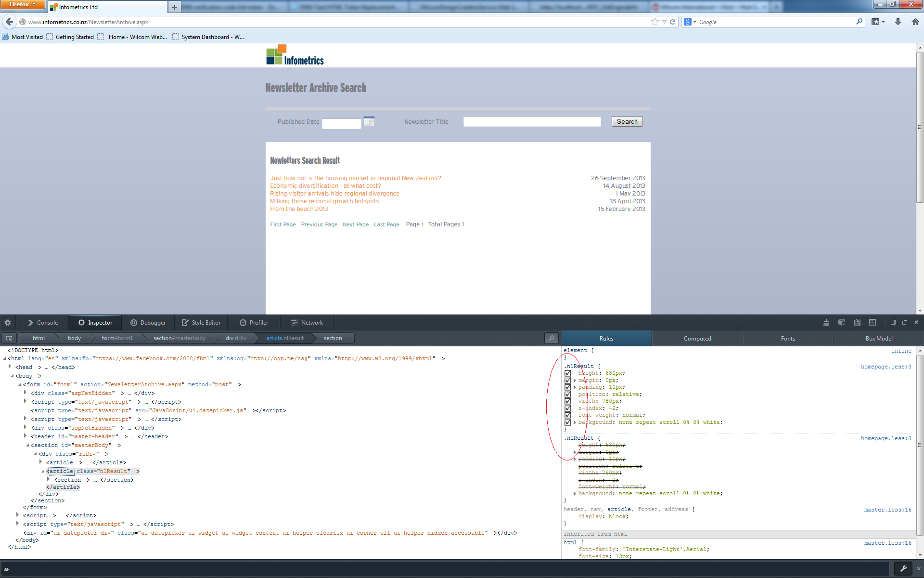
Task: Expand the header master-header node
Action: (x=26, y=436)
